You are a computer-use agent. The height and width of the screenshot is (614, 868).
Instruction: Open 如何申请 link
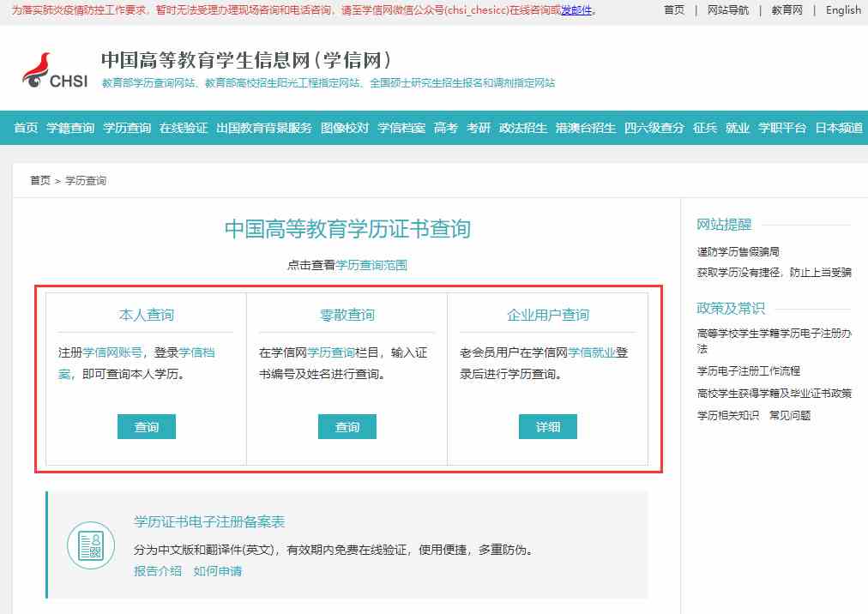tap(218, 571)
